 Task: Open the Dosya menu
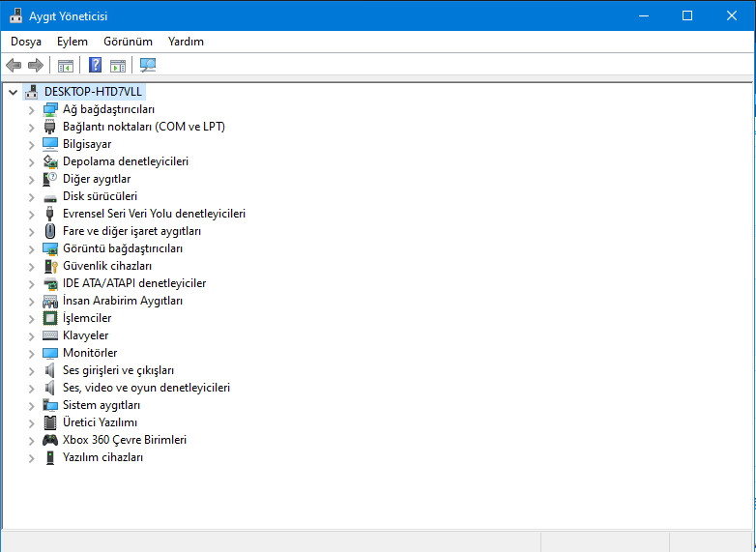26,42
